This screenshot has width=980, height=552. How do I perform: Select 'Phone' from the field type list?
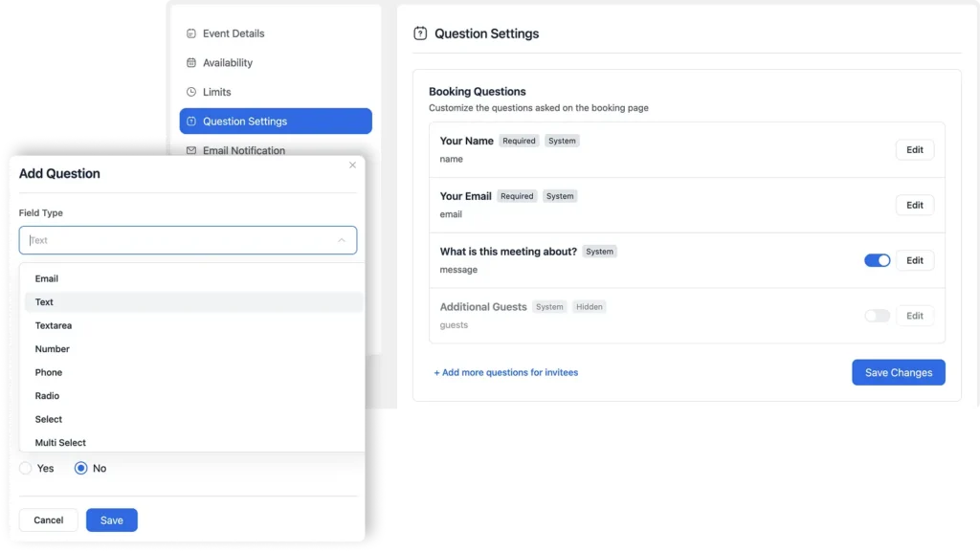(48, 372)
